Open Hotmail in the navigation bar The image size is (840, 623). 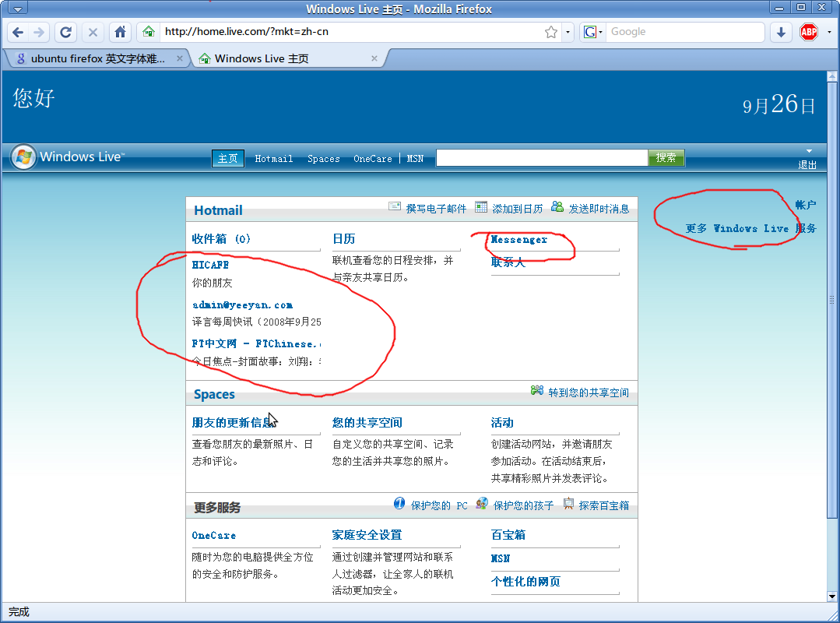274,159
